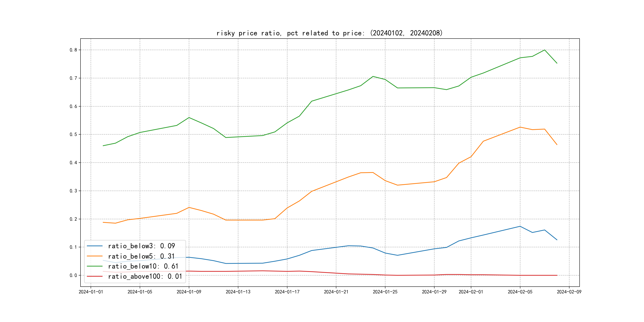Click the 'ratio_above100: 0.01' legend label

(145, 276)
